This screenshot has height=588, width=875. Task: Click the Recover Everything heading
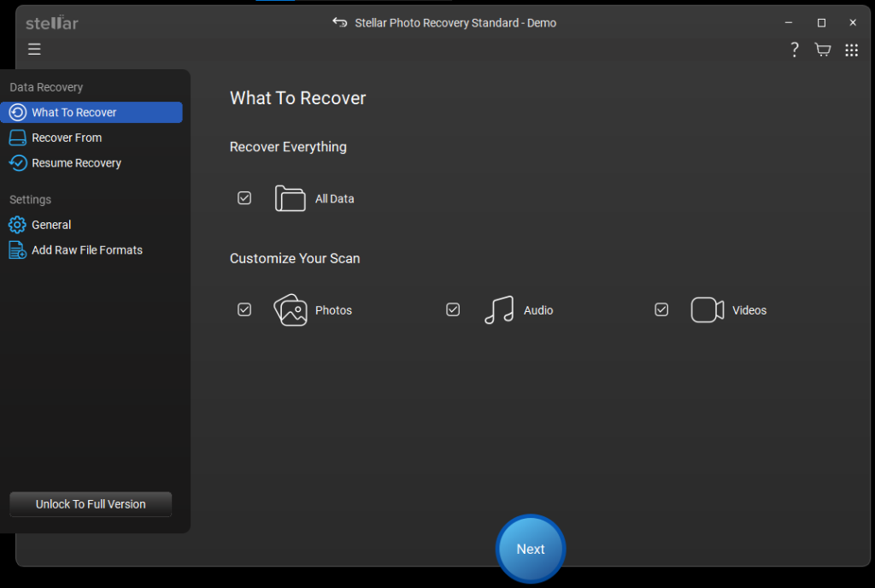tap(288, 147)
